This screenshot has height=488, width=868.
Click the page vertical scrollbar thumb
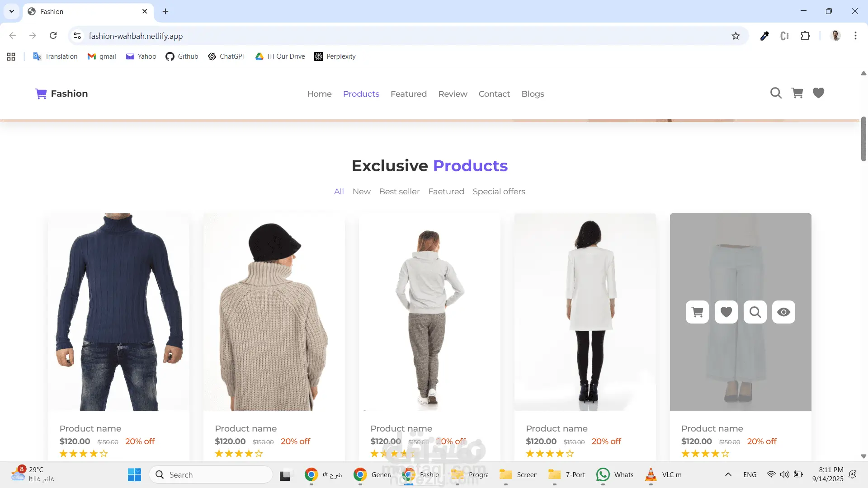tap(863, 139)
